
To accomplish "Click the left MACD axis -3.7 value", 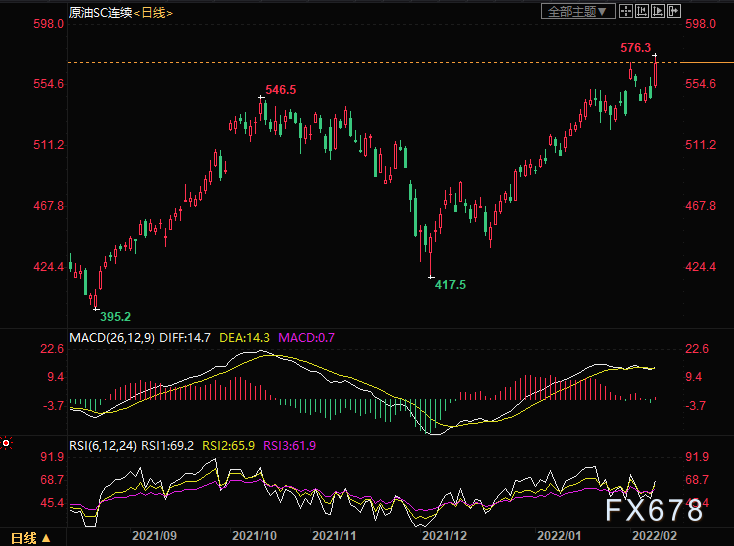I will pos(53,406).
